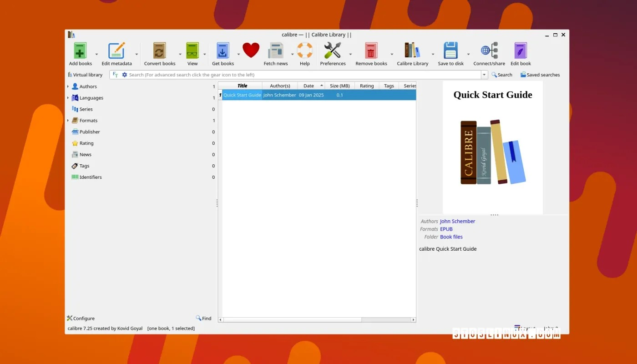Open the Edit metadata dropdown arrow
637x364 pixels.
pos(136,54)
